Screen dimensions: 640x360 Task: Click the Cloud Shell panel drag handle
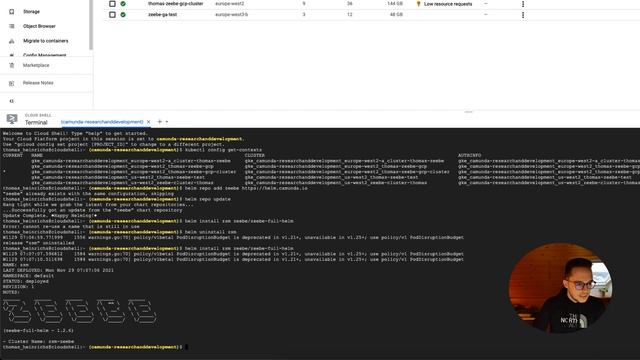pyautogui.click(x=468, y=111)
